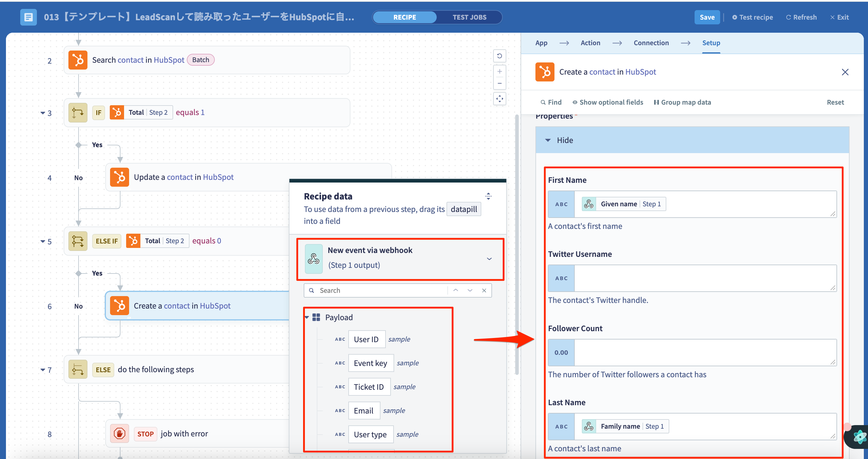Toggle Show optional fields

point(608,102)
